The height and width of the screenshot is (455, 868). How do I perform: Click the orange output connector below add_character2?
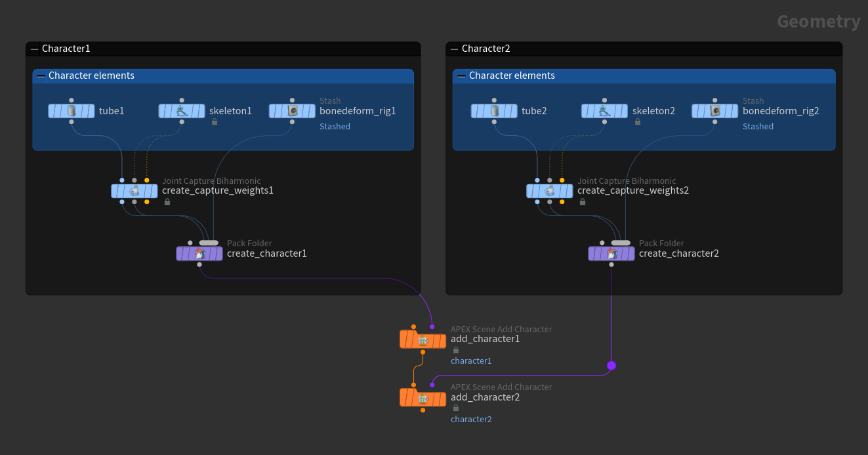pyautogui.click(x=423, y=410)
